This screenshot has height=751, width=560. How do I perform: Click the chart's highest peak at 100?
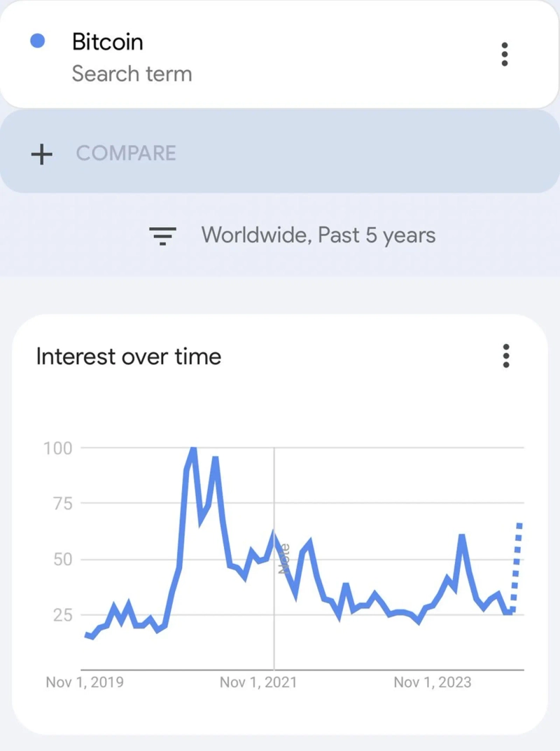(192, 449)
